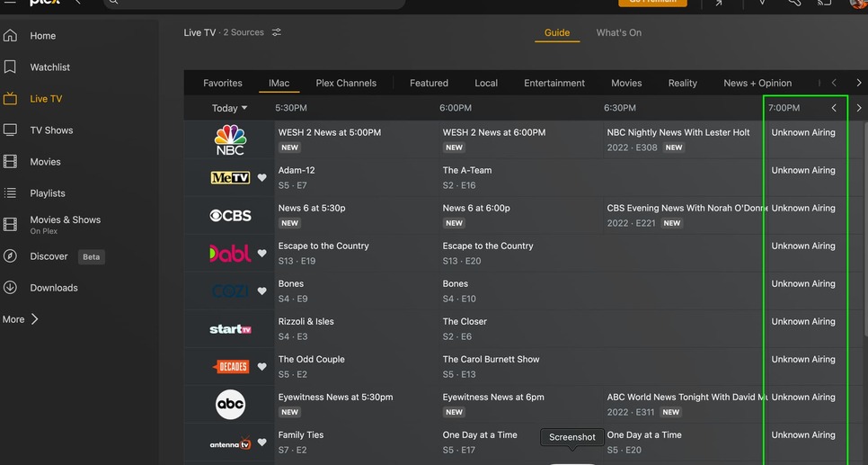Select the Start TV channel logo
This screenshot has height=465, width=868.
[x=230, y=328]
